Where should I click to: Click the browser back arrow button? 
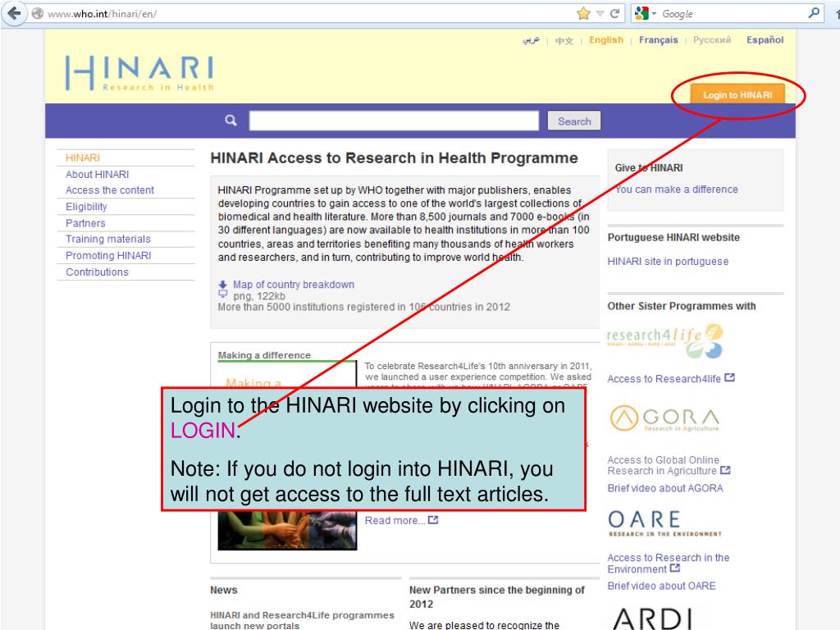click(15, 13)
